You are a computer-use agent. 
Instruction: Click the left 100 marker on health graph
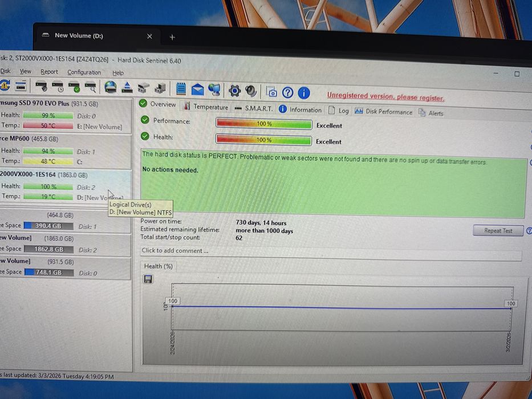tap(173, 301)
